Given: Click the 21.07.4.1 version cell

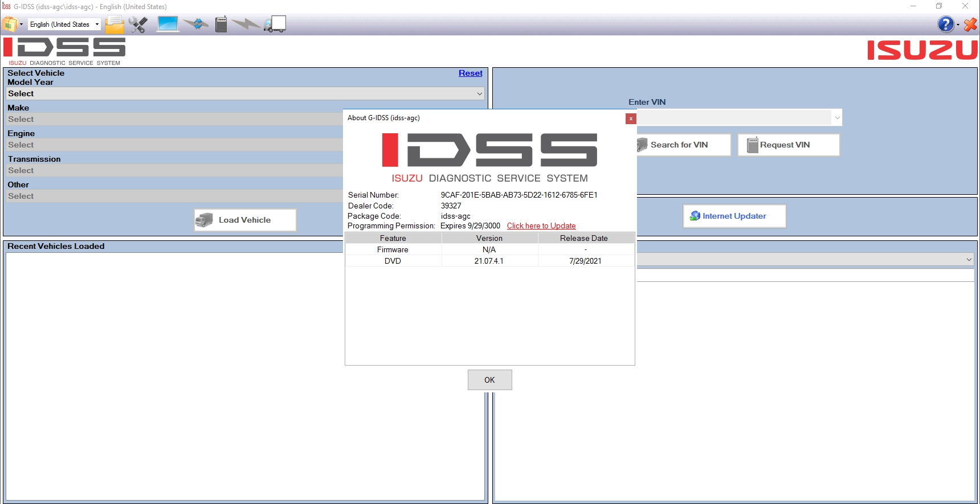Looking at the screenshot, I should pos(489,261).
